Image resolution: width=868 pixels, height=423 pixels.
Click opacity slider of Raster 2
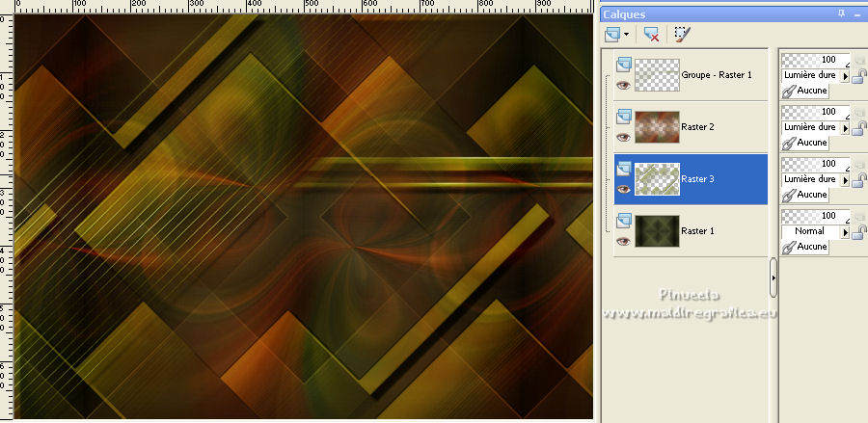[x=816, y=112]
